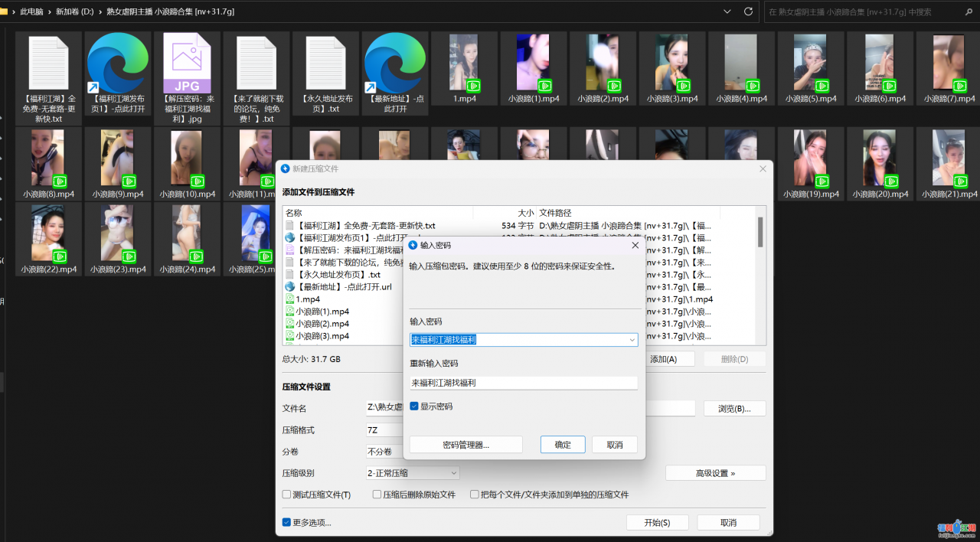Screen dimensions: 980x542
Task: Click the 密码管理器 button
Action: (x=465, y=444)
